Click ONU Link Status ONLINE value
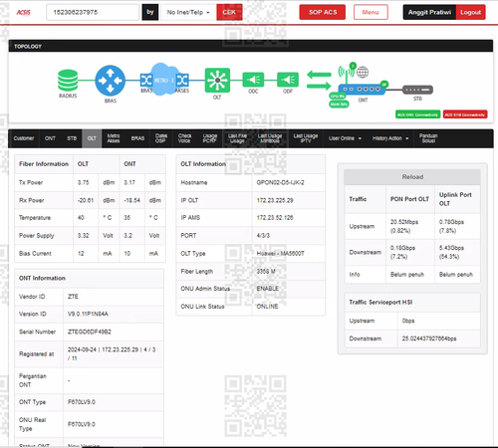The height and width of the screenshot is (448, 498). click(267, 307)
